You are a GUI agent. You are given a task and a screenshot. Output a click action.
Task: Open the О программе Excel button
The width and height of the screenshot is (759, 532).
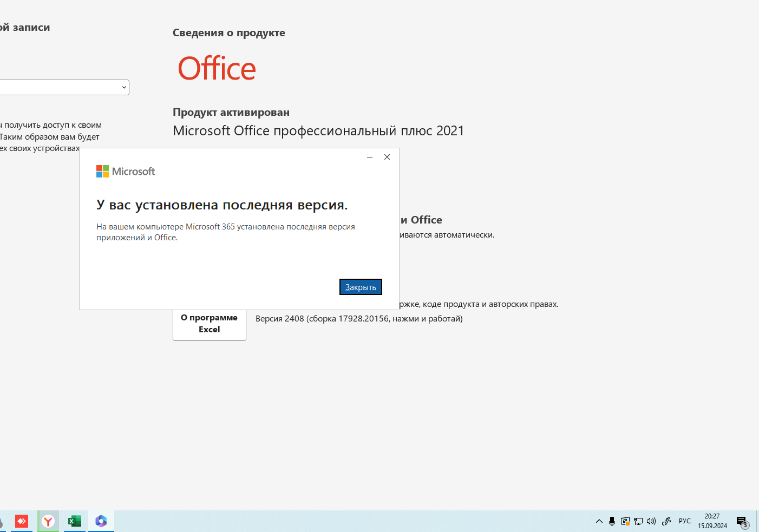coord(210,324)
